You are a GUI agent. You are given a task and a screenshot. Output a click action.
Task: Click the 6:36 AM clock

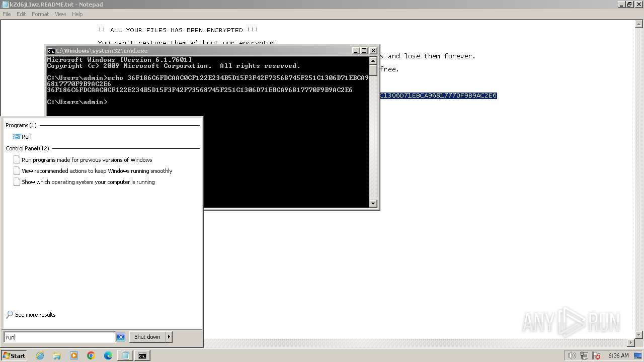pyautogui.click(x=618, y=355)
